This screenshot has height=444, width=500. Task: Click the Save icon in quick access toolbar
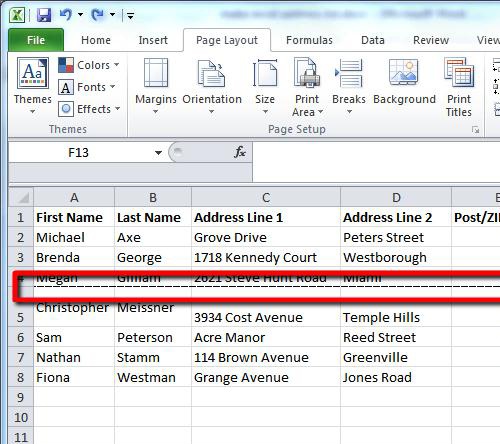pos(44,15)
